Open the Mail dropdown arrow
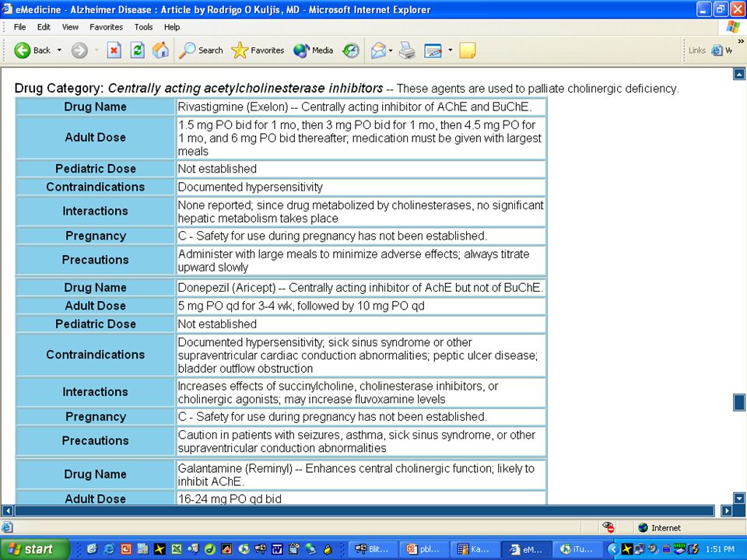The height and width of the screenshot is (560, 747). coord(391,50)
